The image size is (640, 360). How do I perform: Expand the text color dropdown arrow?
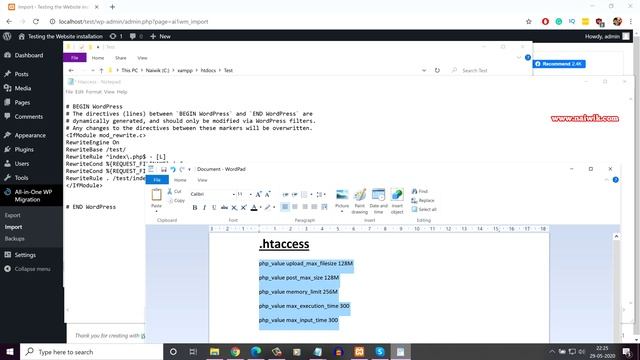(260, 207)
